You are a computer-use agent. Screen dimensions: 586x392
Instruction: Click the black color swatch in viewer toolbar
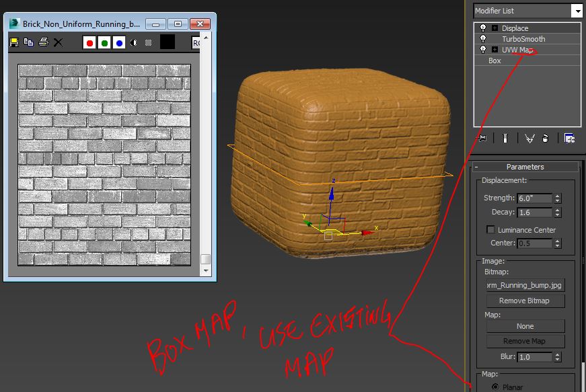pos(168,42)
